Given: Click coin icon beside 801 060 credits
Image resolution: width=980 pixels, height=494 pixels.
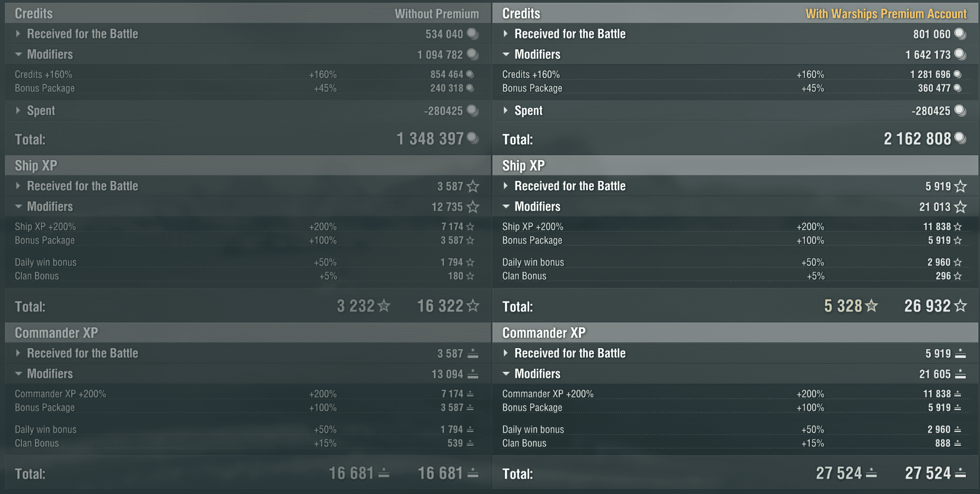Looking at the screenshot, I should click(x=960, y=34).
